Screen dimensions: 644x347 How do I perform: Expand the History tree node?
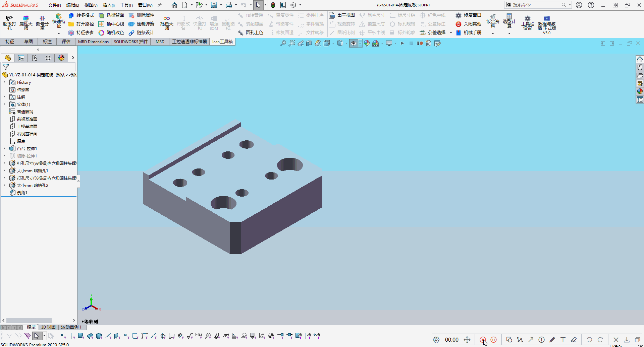pos(4,82)
